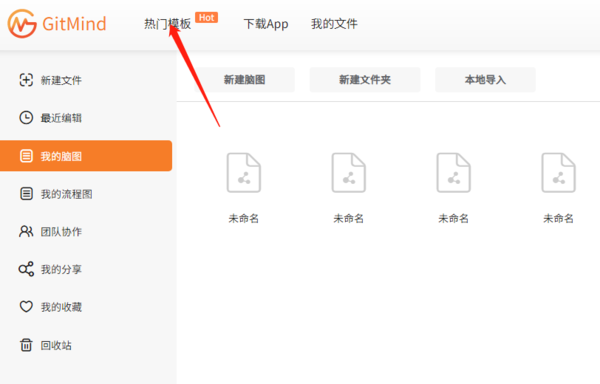Viewport: 600px width, 384px height.
Task: Click the 新建文件夹 button
Action: [x=365, y=80]
